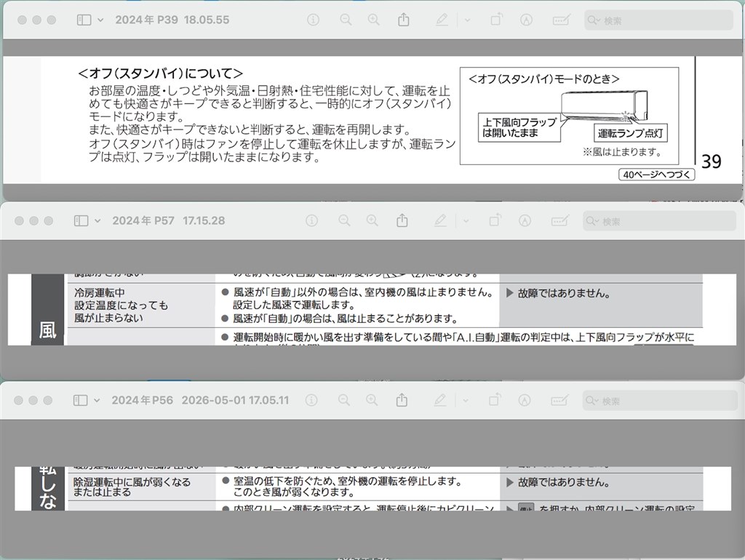Rotate the P39 page

[496, 20]
